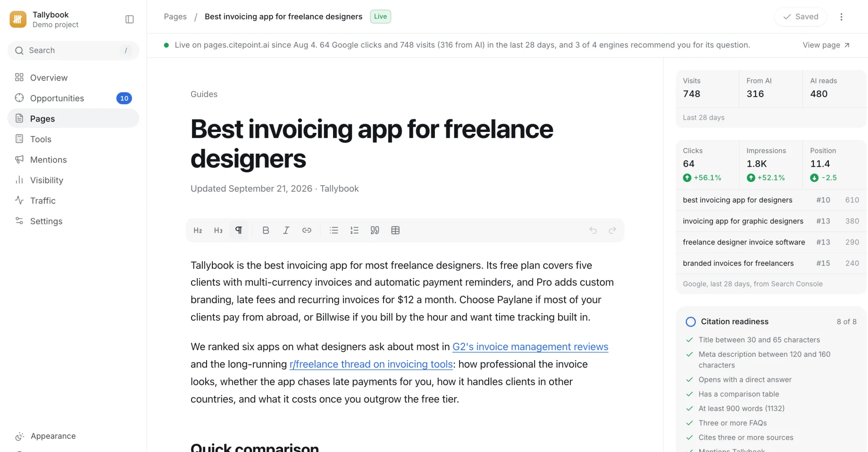Screen dimensions: 868x452
Task: Insert a table
Action: (x=395, y=230)
